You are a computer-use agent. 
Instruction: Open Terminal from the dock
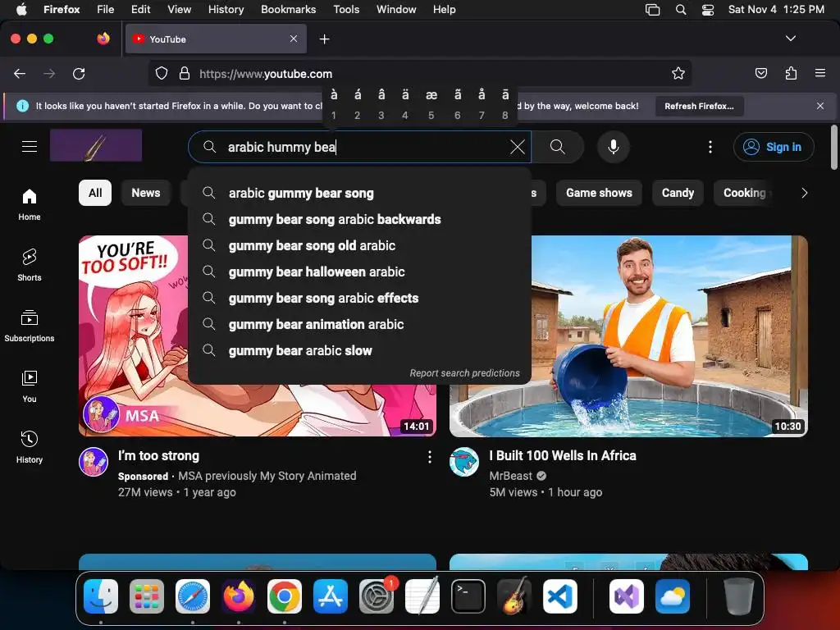click(468, 596)
